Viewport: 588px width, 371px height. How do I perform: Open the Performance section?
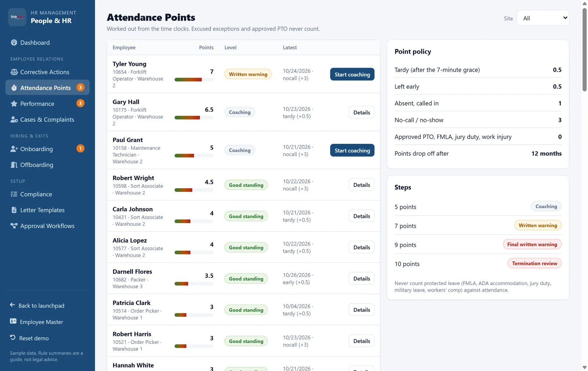(x=47, y=104)
